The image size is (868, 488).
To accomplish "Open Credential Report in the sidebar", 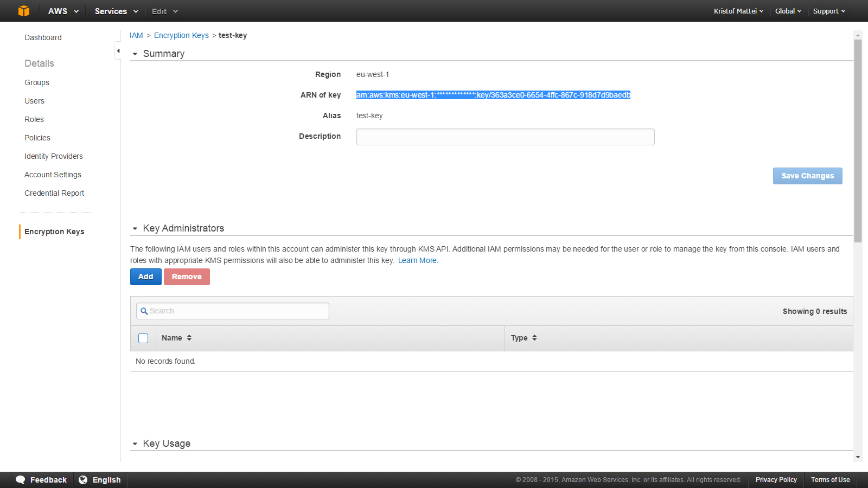I will click(x=54, y=193).
